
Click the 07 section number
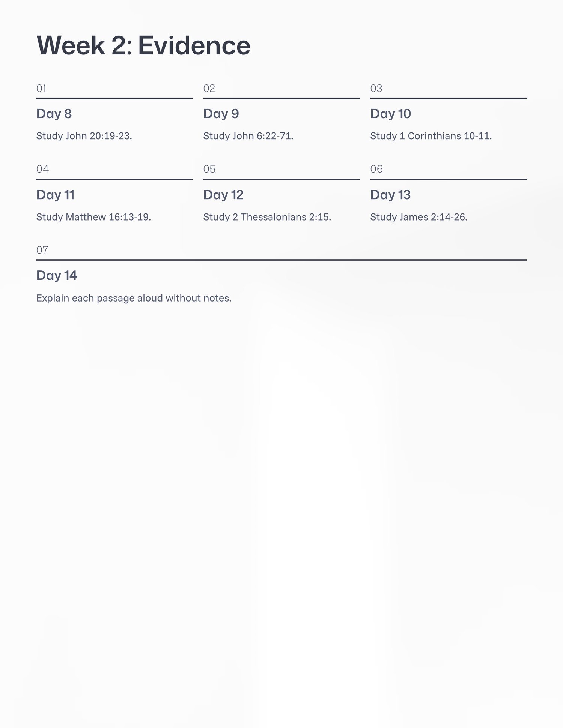42,250
